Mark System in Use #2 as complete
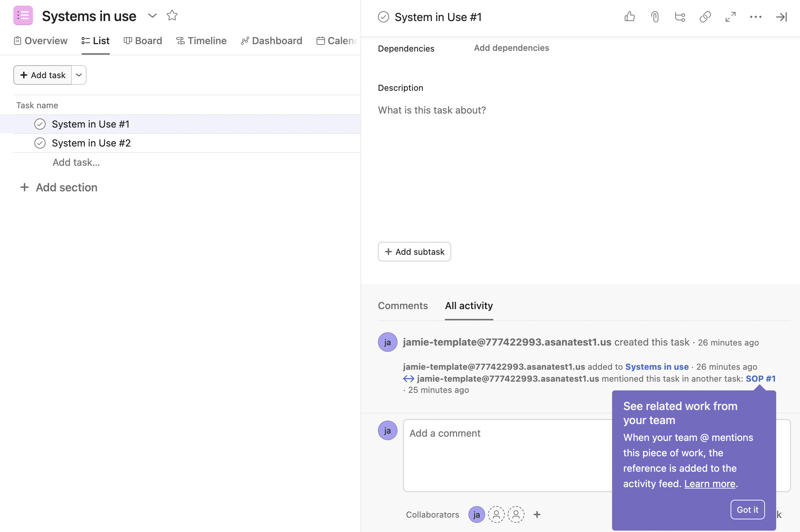 pos(40,143)
